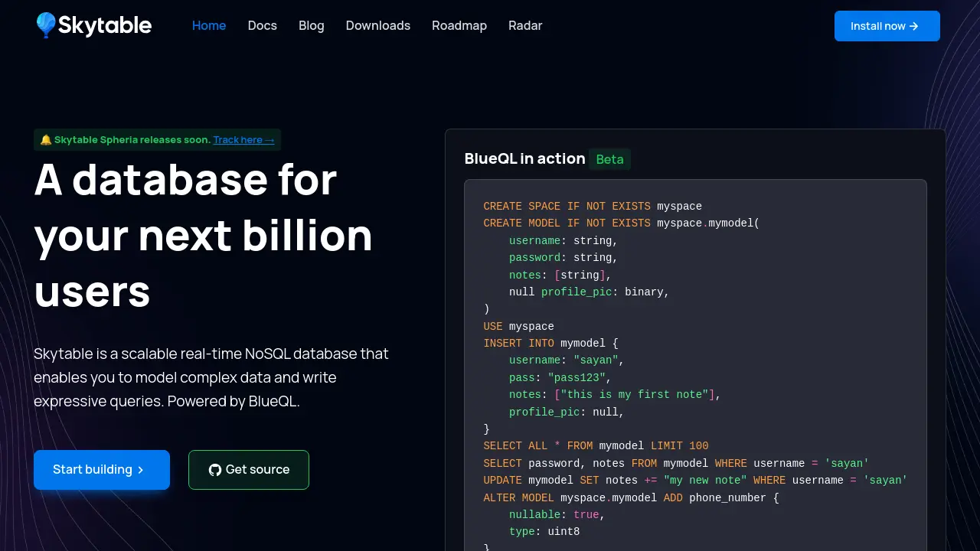The height and width of the screenshot is (551, 980).
Task: Click the 'SELECT ALL * FROM mymodel LIMIT 100' line
Action: [596, 446]
